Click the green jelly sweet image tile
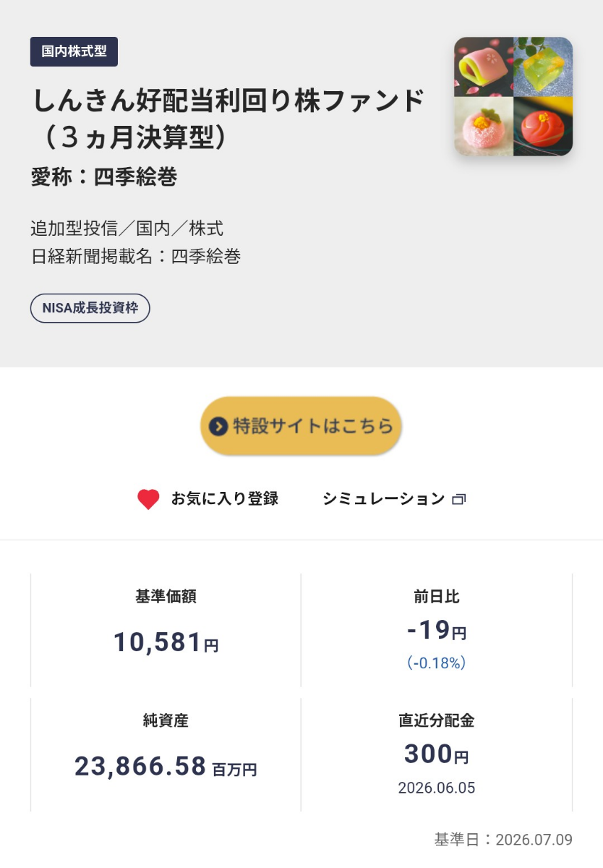This screenshot has height=868, width=603. (x=543, y=67)
